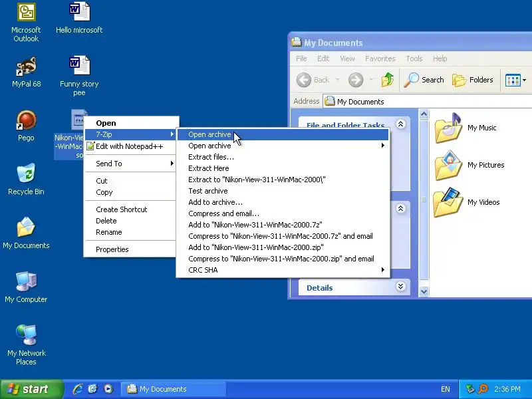Viewport: 532px width, 399px height.
Task: Click the Up folder icon in toolbar
Action: click(388, 80)
